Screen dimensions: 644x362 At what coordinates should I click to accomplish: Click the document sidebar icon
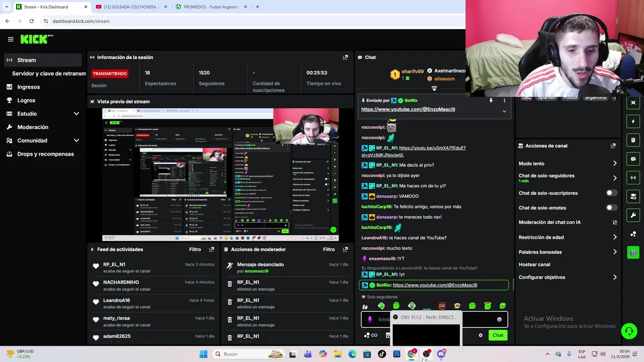[x=633, y=140]
